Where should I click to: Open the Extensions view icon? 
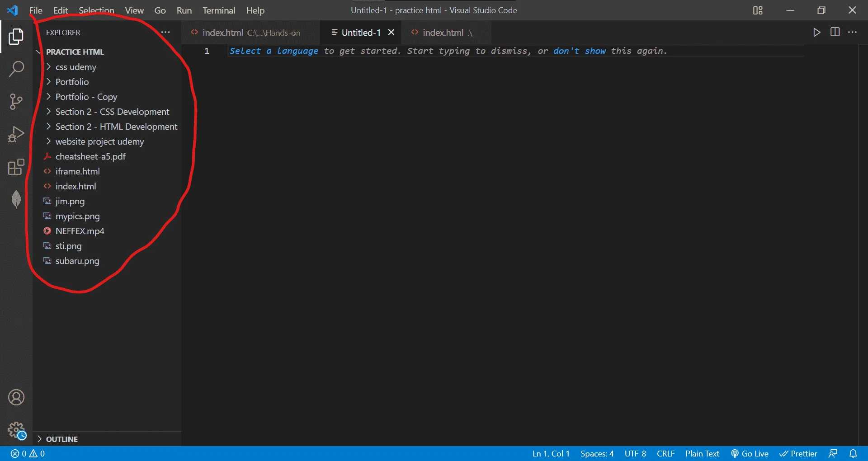point(16,167)
